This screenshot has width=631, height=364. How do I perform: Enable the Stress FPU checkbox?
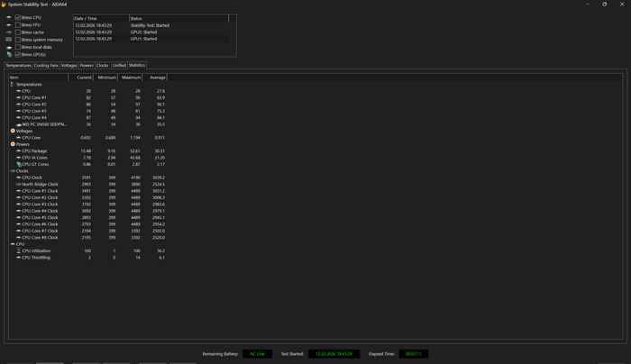[18, 25]
